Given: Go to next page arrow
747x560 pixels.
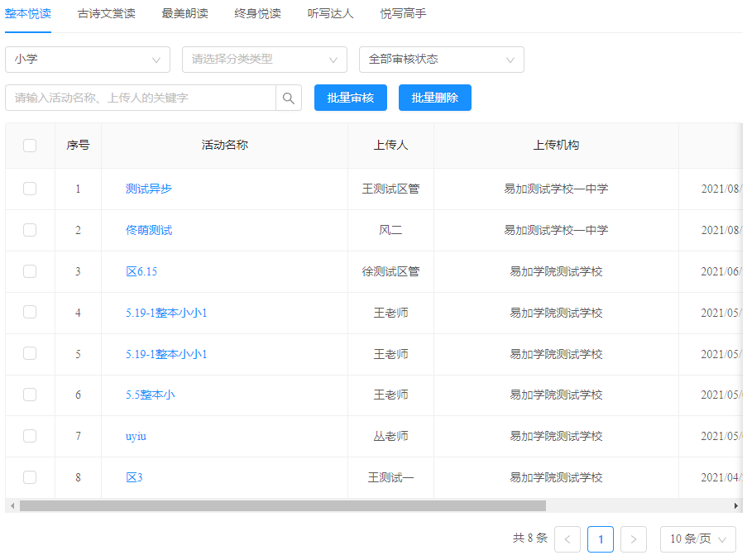Looking at the screenshot, I should coord(633,539).
